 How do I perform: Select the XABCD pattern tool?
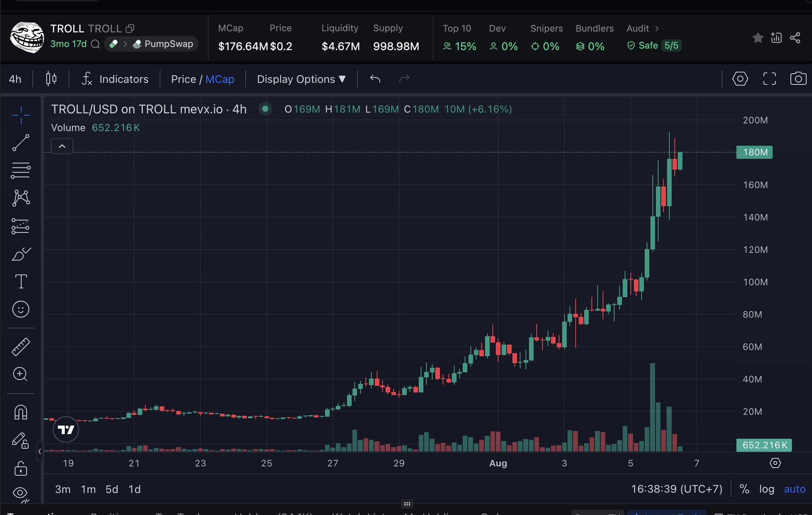[21, 198]
